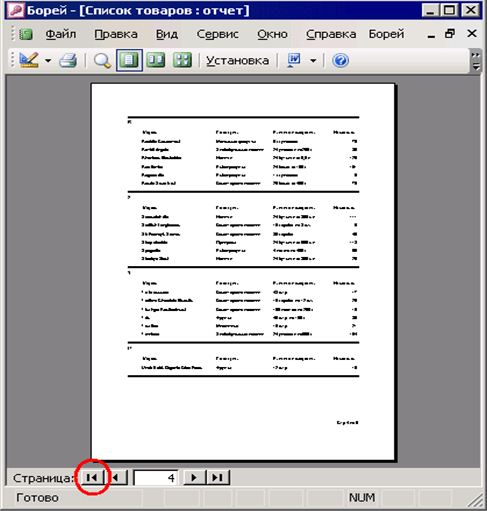Open the Справка menu
The image size is (487, 511).
[331, 34]
